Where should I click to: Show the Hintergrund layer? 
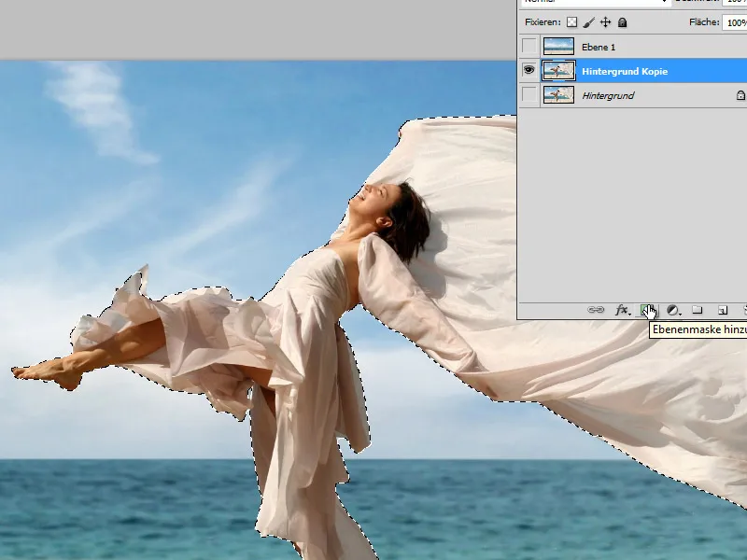(x=529, y=95)
